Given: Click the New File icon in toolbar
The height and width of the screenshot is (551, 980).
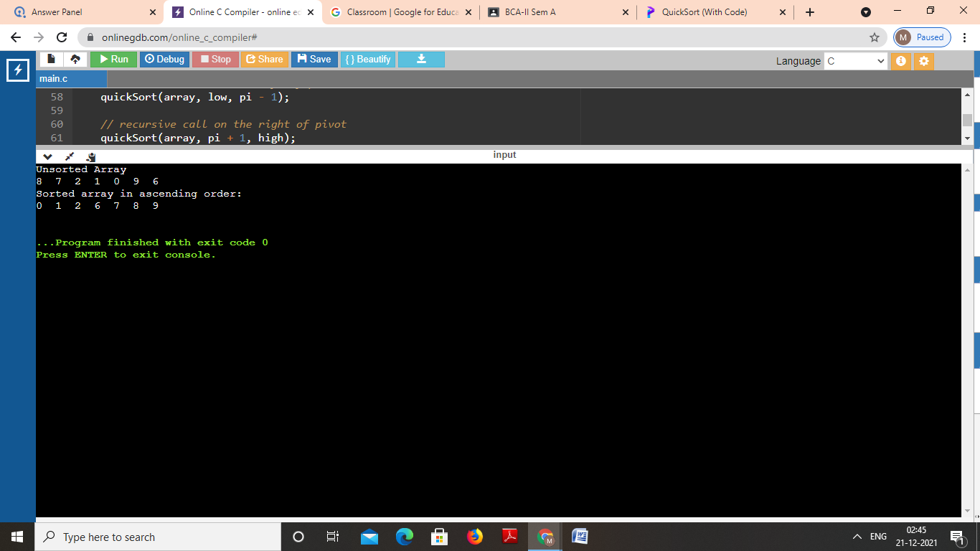Looking at the screenshot, I should click(50, 60).
